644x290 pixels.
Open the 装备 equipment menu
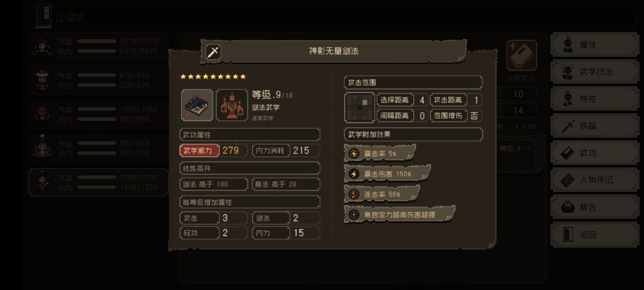pos(595,126)
